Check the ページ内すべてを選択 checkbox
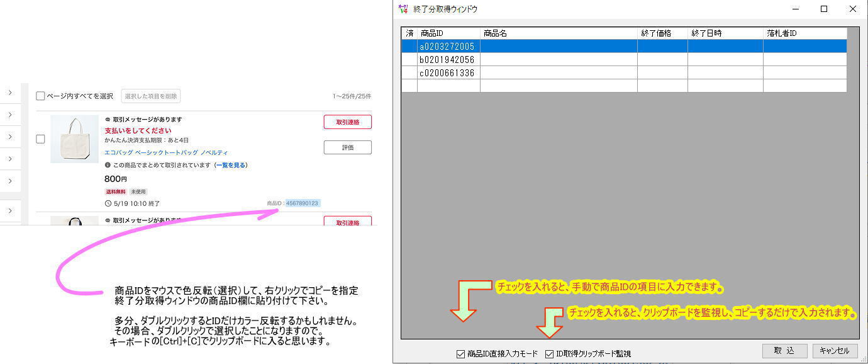The width and height of the screenshot is (868, 364). point(40,96)
